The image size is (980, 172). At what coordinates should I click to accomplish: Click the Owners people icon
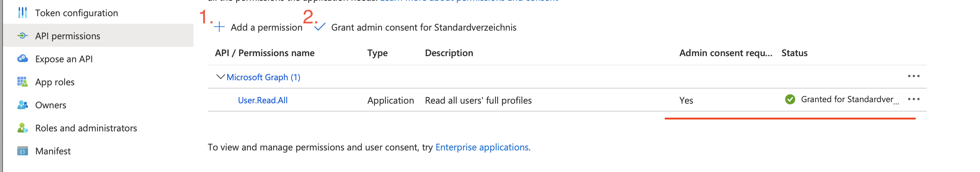[22, 105]
